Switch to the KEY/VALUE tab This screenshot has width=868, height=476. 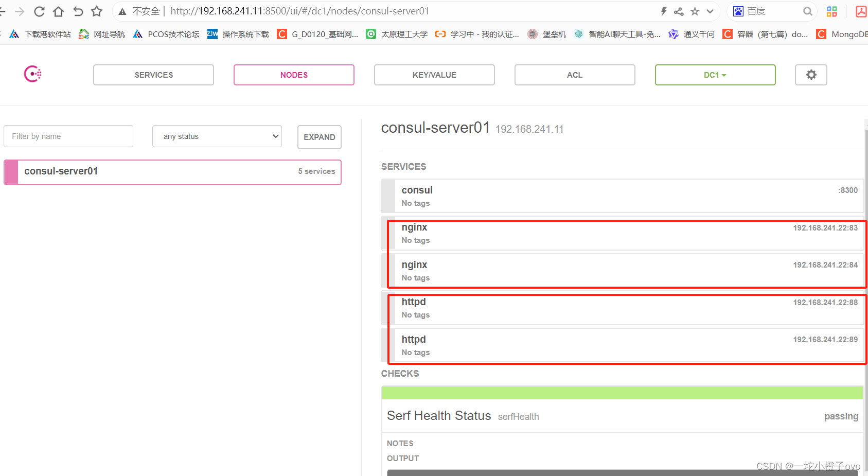click(x=434, y=75)
